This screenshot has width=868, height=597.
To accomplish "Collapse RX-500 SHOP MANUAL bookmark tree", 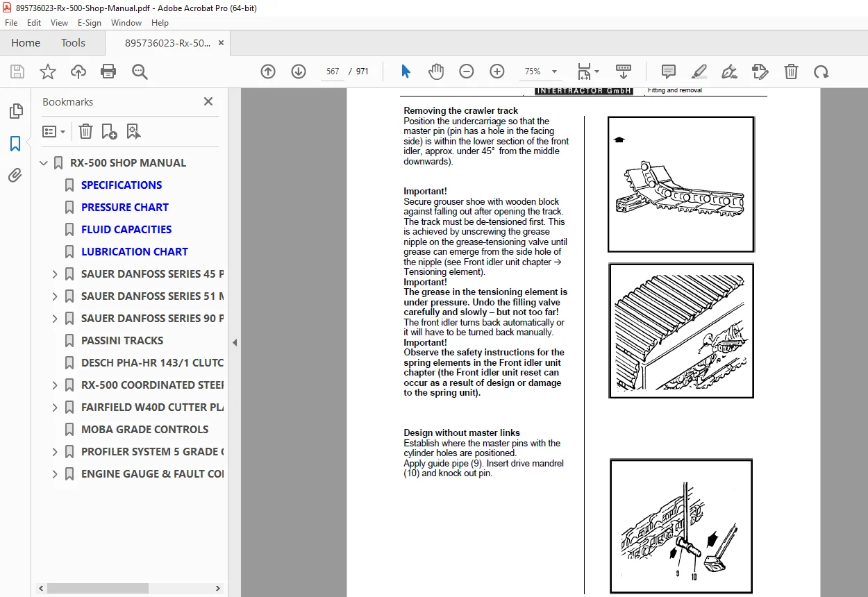I will [x=44, y=163].
